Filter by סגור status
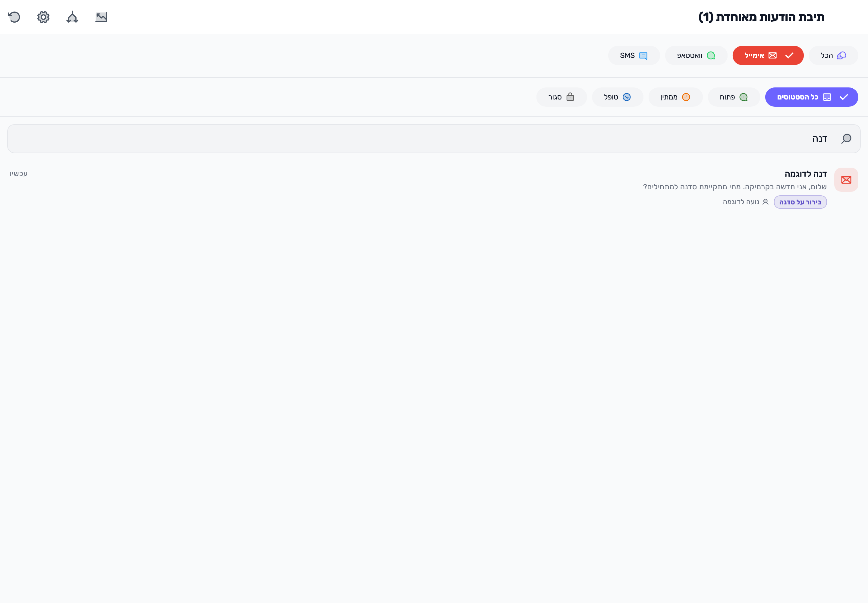 561,97
